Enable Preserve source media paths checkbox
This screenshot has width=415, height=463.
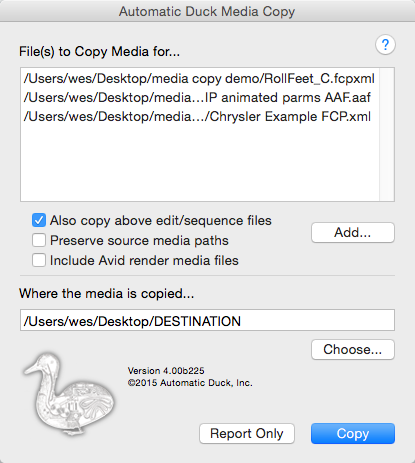point(39,240)
